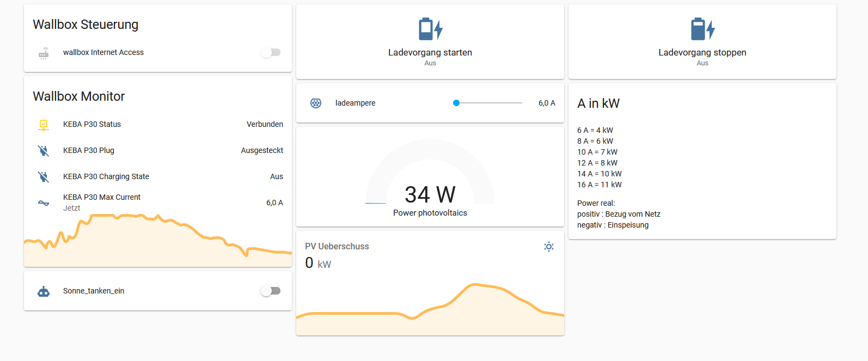Image resolution: width=868 pixels, height=361 pixels.
Task: Click the 'A in kW' card heading
Action: coord(598,104)
